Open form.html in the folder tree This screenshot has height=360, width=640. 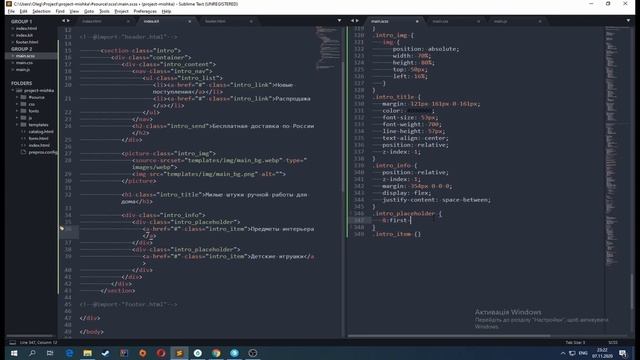[x=38, y=138]
